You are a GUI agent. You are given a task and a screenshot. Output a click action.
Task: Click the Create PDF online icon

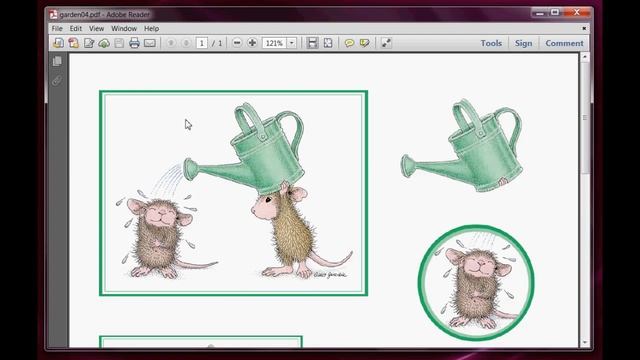click(73, 43)
